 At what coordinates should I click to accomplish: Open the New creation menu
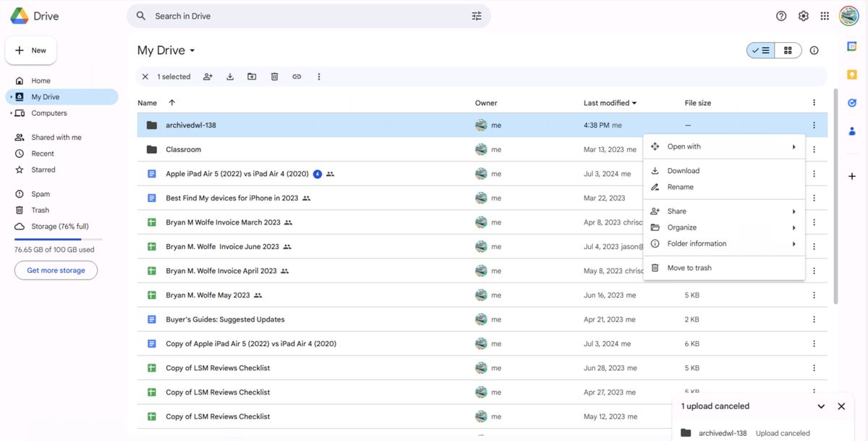30,50
